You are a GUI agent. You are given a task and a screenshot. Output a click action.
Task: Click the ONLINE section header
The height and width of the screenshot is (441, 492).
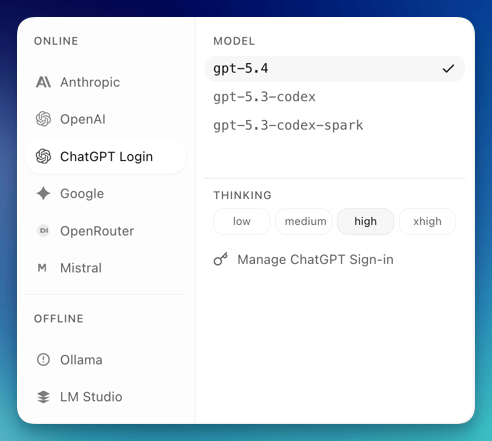(x=56, y=41)
